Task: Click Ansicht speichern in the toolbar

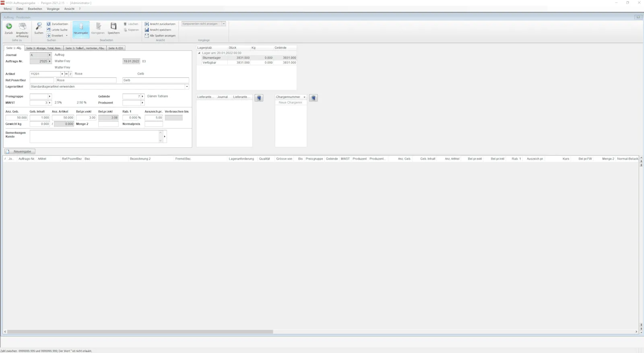Action: pos(158,30)
